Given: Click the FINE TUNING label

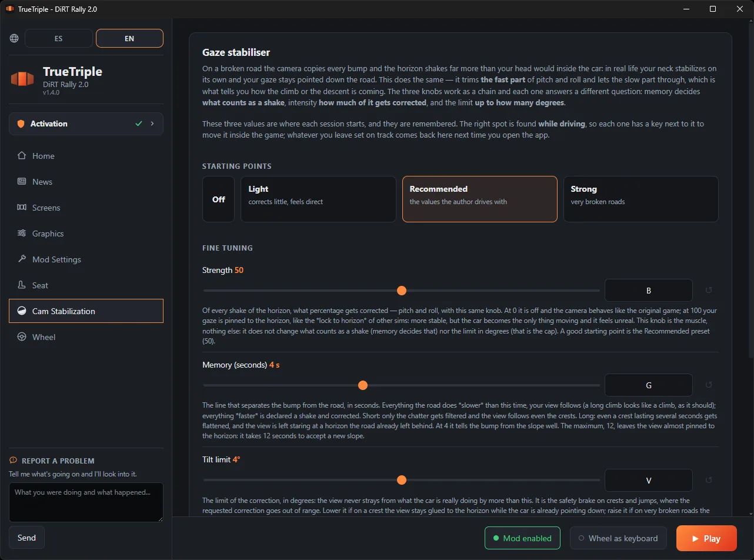Looking at the screenshot, I should coord(228,248).
